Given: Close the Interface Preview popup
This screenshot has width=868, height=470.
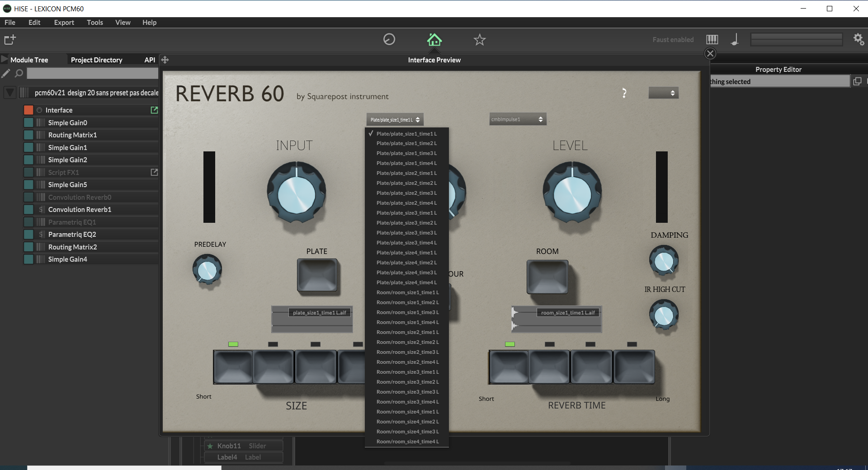Looking at the screenshot, I should click(710, 54).
